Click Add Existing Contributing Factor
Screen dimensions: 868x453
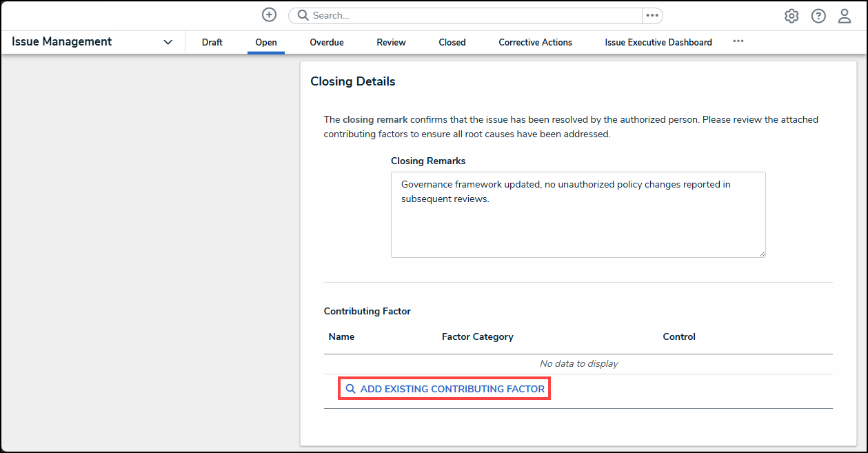(x=444, y=388)
